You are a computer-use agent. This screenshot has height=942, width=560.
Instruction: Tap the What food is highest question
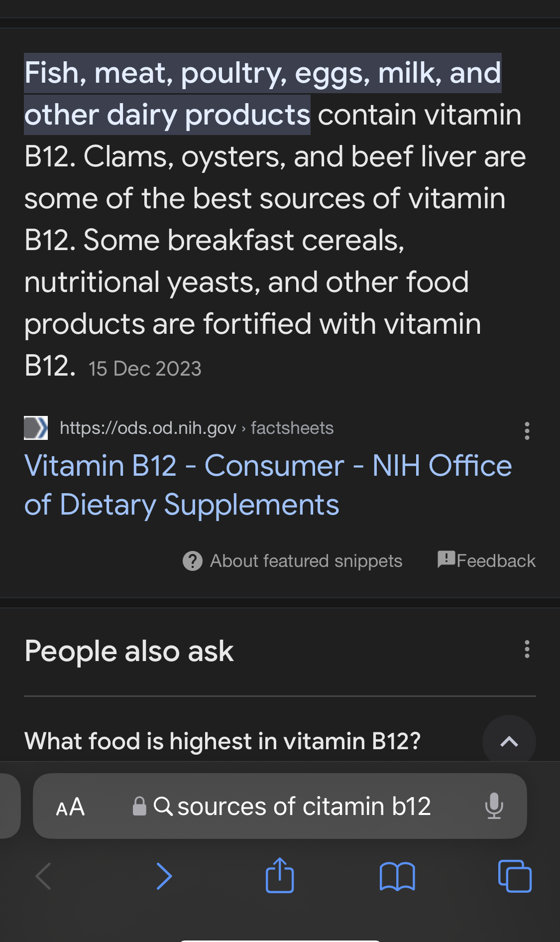223,741
